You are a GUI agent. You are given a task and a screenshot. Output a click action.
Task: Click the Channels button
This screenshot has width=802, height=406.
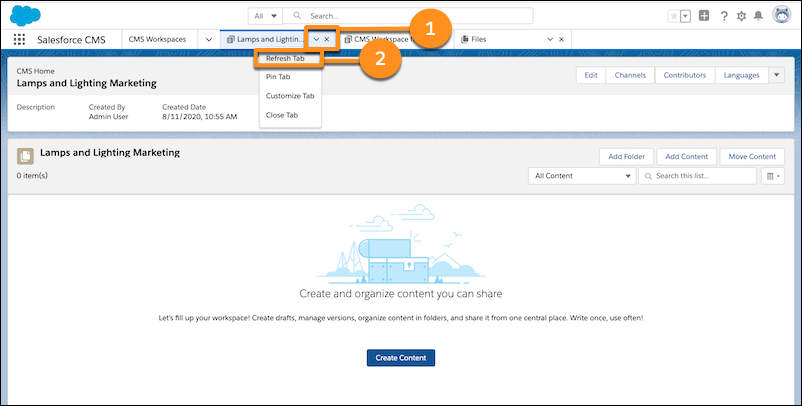click(x=630, y=75)
